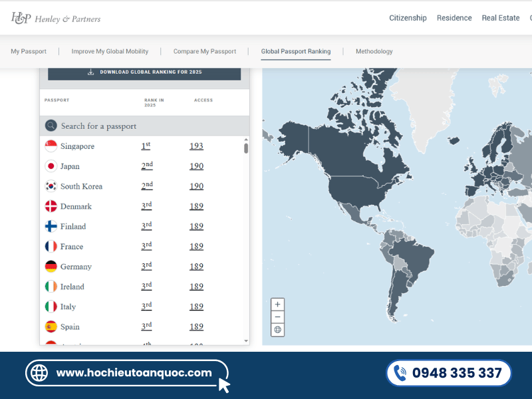The height and width of the screenshot is (399, 532).
Task: Click the Henley & Partners logo
Action: (x=56, y=19)
